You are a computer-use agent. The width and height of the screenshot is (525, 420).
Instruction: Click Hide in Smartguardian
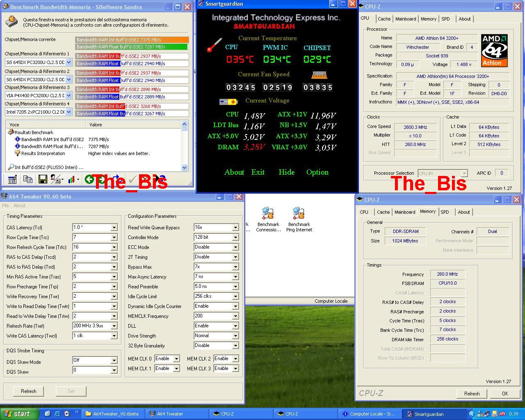287,172
